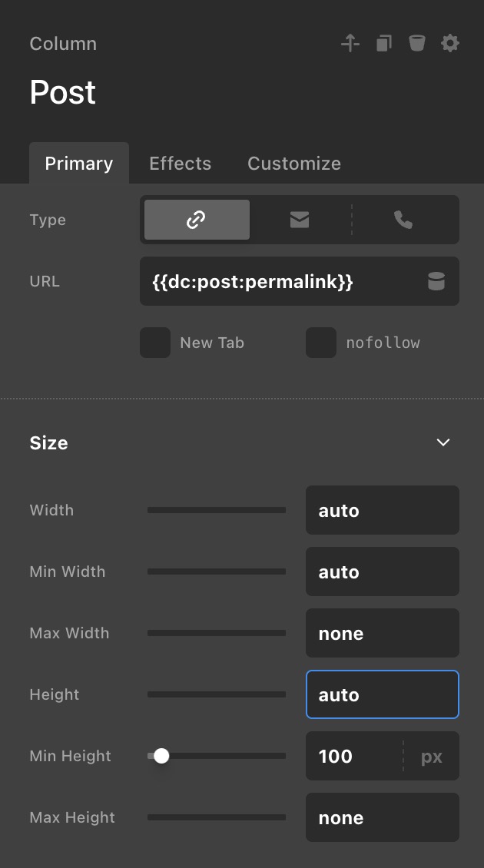Screen dimensions: 484x868
Task: Select the email link type icon
Action: pyautogui.click(x=300, y=220)
